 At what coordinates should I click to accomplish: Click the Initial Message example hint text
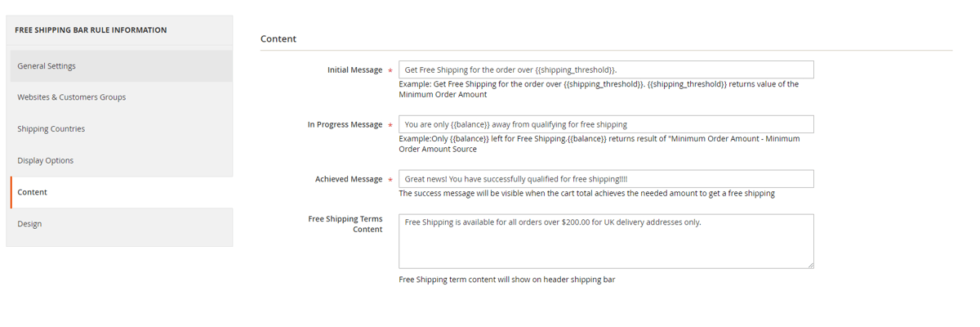[599, 89]
